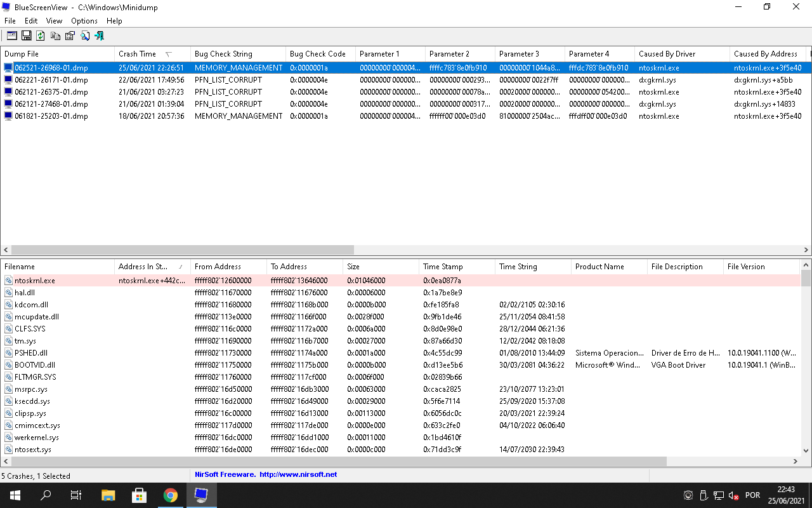Click the kdcom.dll file icon
The width and height of the screenshot is (812, 508).
(8, 305)
